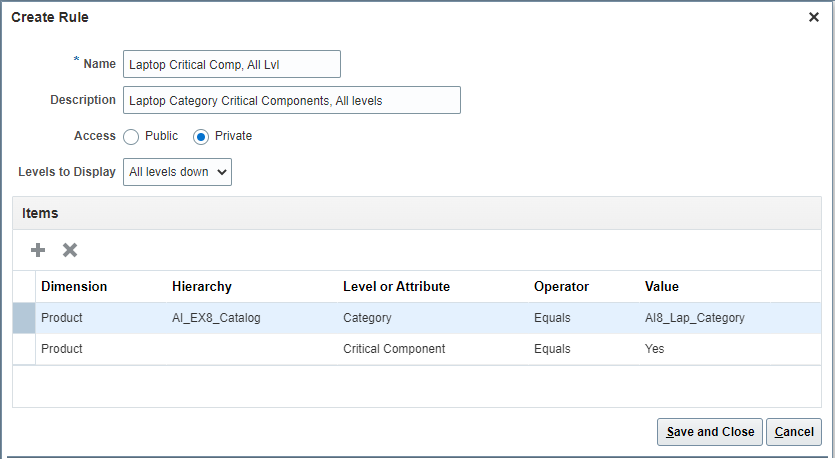
Task: Open the Levels to Display dropdown
Action: pyautogui.click(x=177, y=172)
